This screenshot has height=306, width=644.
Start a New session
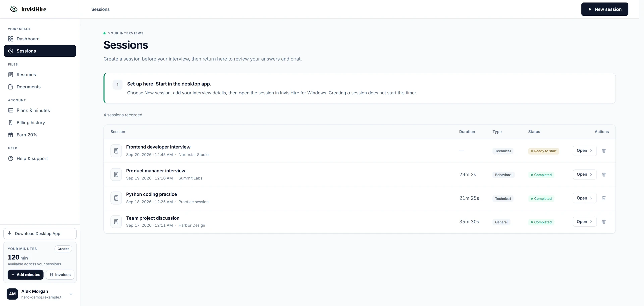pos(604,9)
